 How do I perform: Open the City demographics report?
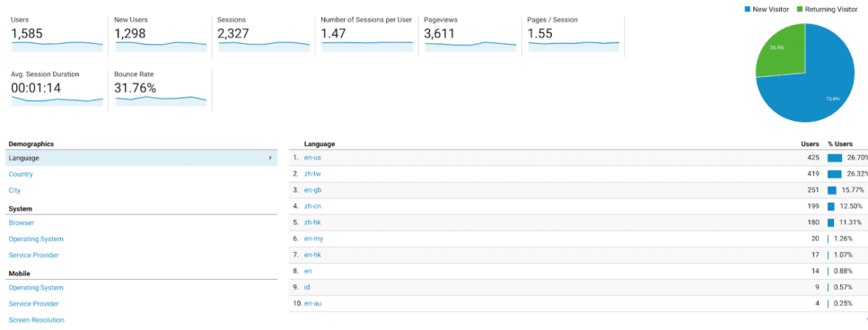[13, 190]
